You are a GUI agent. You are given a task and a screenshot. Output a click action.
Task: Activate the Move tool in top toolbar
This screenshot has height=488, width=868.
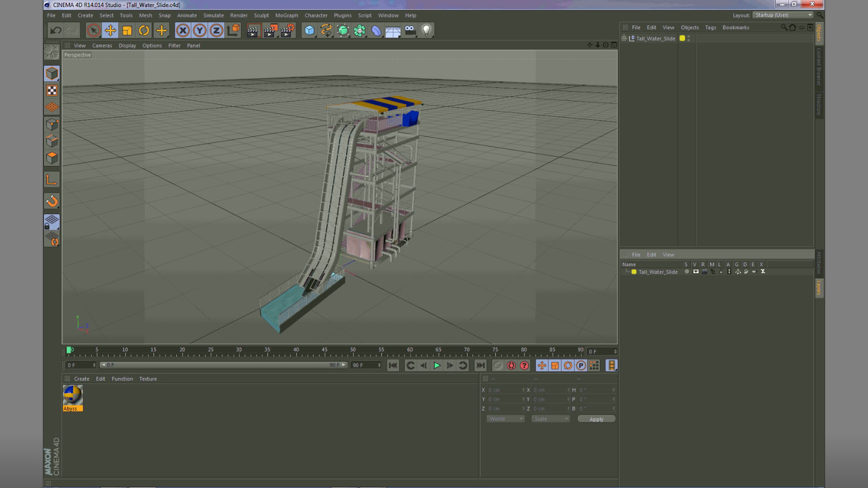(x=110, y=30)
